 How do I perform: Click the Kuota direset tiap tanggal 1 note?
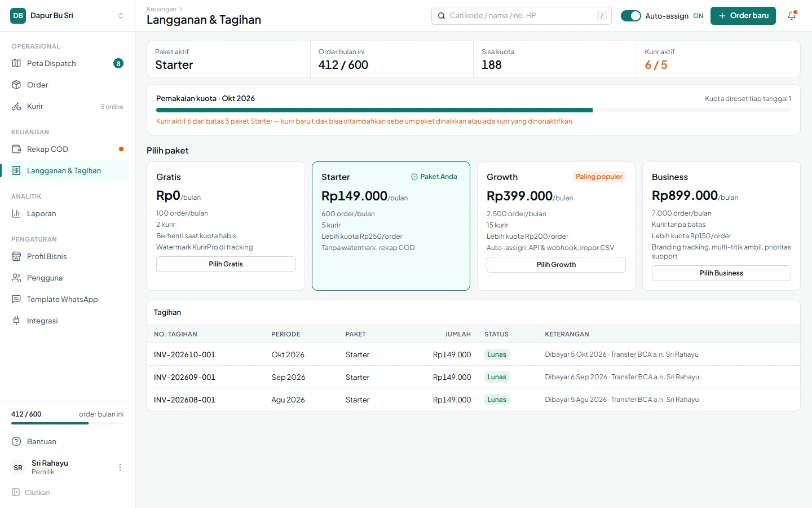748,98
